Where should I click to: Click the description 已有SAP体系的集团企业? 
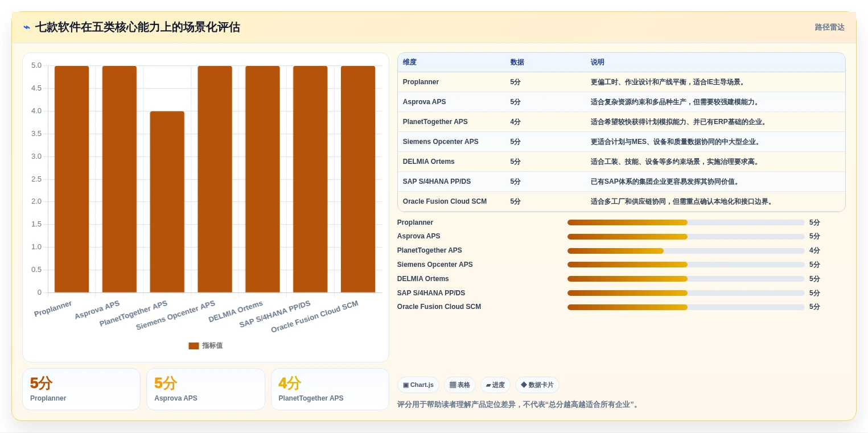[664, 182]
